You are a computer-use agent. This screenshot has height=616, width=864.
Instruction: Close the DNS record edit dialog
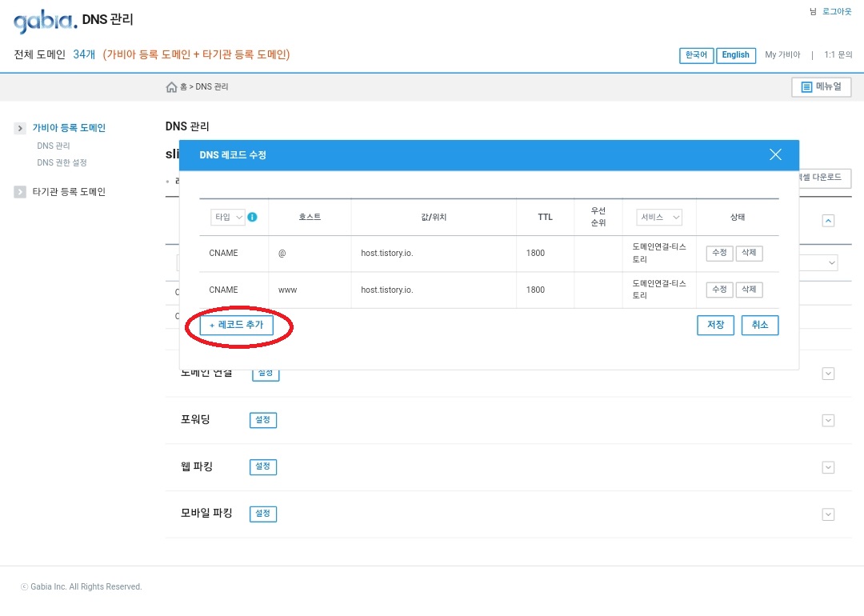coord(775,155)
